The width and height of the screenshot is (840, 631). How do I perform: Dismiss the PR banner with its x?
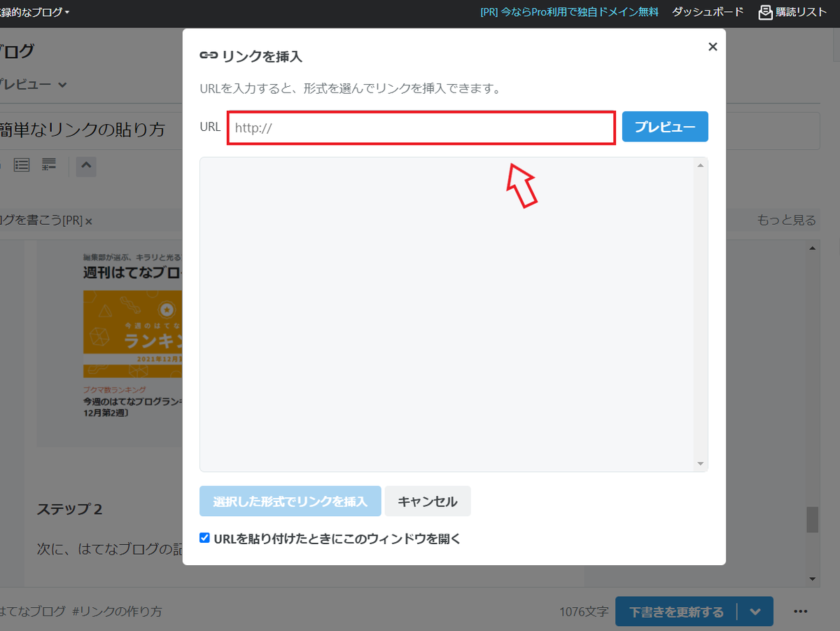coord(89,221)
